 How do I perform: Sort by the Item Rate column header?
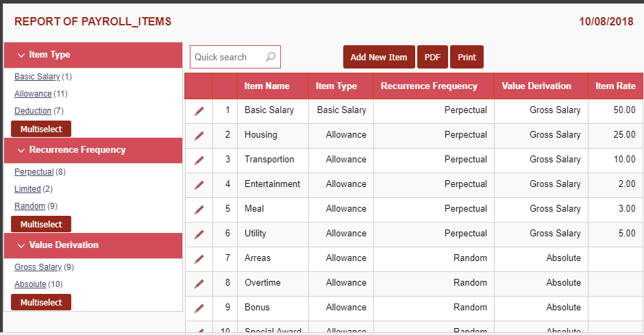tap(615, 86)
